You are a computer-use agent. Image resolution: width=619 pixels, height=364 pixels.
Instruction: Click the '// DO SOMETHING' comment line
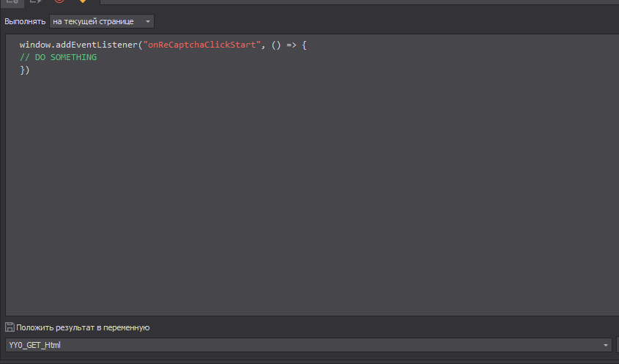[x=58, y=57]
